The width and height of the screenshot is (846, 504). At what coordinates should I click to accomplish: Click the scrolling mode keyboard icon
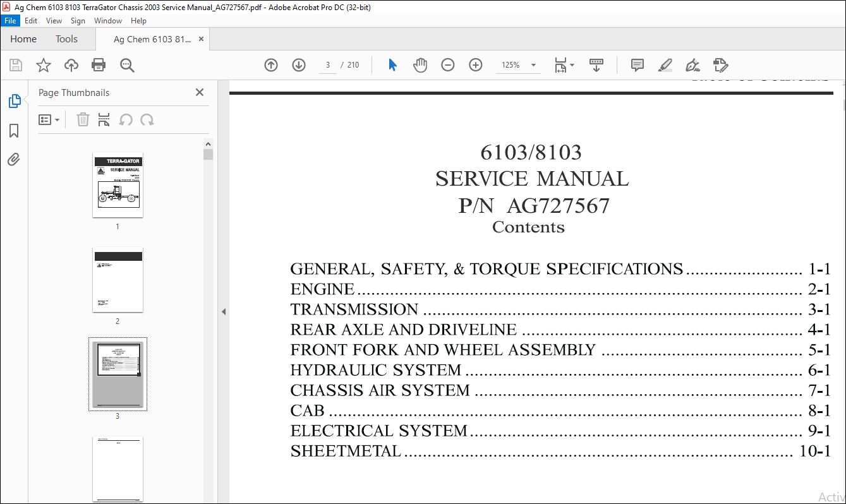596,65
